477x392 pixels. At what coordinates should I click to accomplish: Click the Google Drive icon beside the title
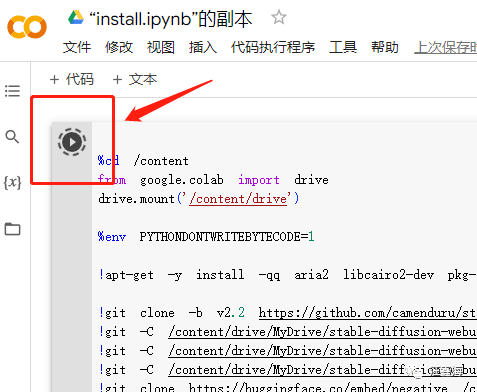click(x=76, y=18)
